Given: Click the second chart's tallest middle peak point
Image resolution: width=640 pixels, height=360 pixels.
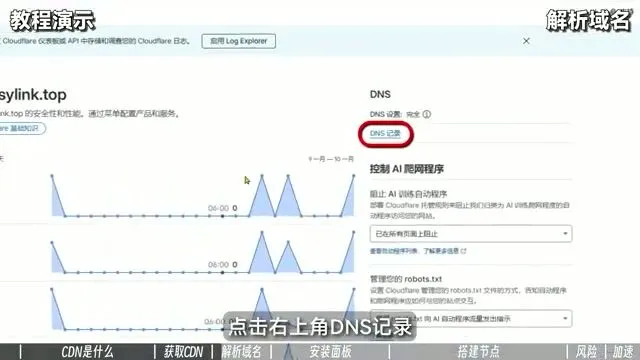Looking at the screenshot, I should click(x=262, y=232).
